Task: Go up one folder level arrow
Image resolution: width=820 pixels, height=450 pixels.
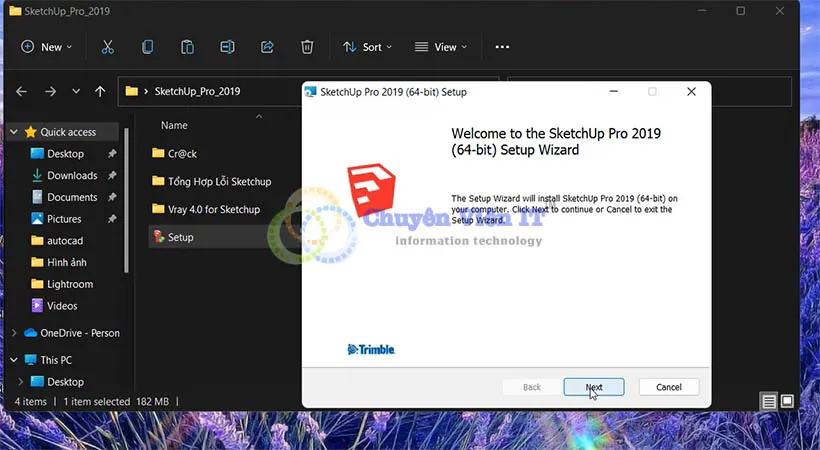Action: 100,91
